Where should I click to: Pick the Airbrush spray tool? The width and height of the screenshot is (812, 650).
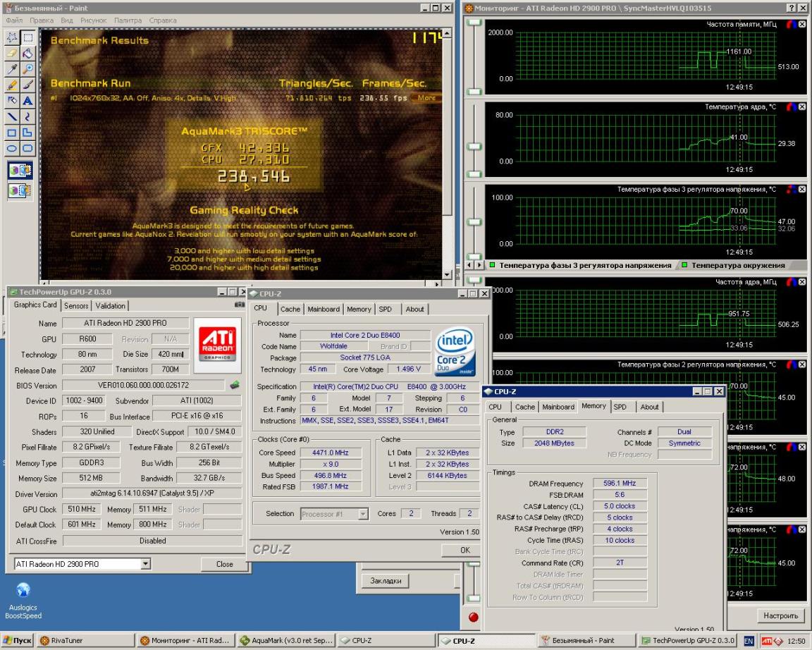[12, 101]
